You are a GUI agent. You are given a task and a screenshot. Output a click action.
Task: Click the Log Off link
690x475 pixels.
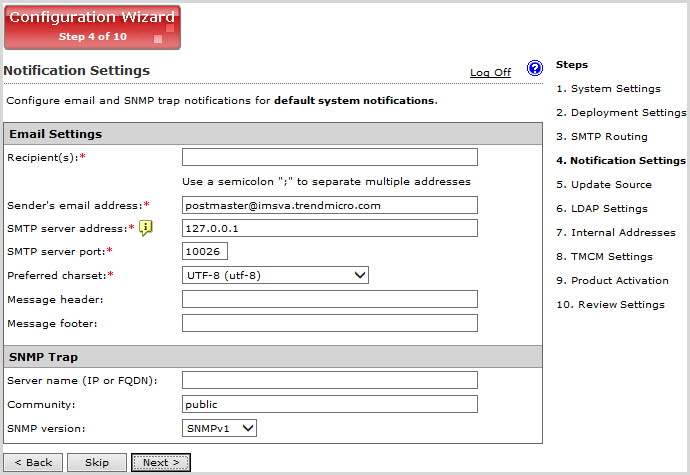point(490,73)
